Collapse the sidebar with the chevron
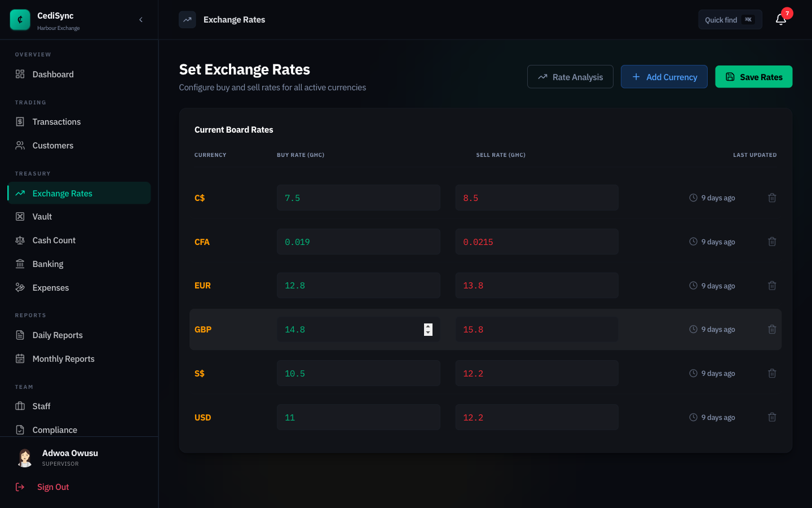The image size is (812, 508). (141, 19)
